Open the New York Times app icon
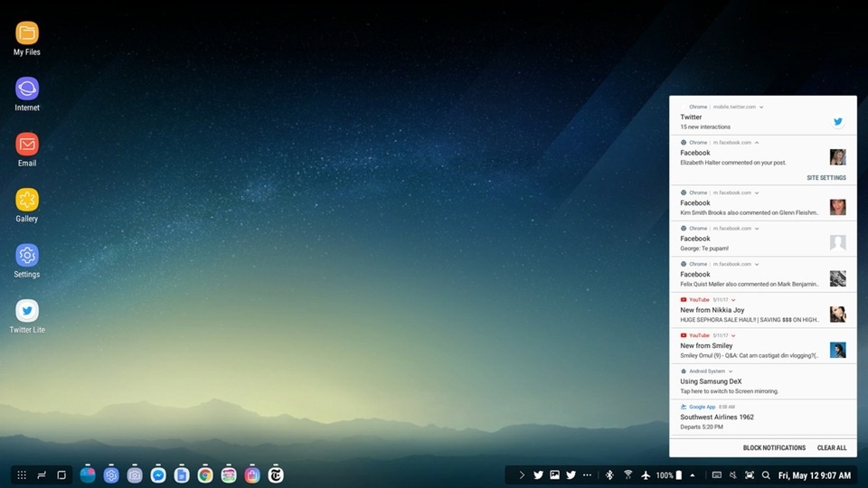 coord(276,474)
